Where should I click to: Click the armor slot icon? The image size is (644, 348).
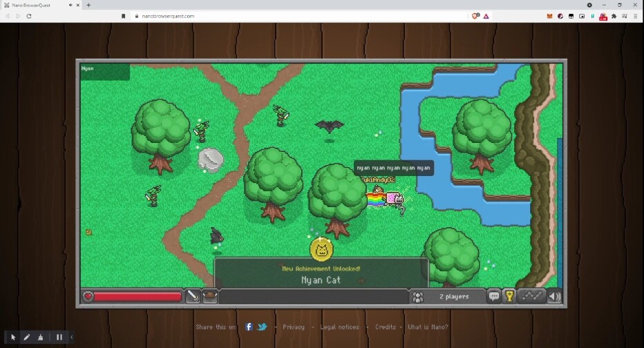click(x=210, y=296)
